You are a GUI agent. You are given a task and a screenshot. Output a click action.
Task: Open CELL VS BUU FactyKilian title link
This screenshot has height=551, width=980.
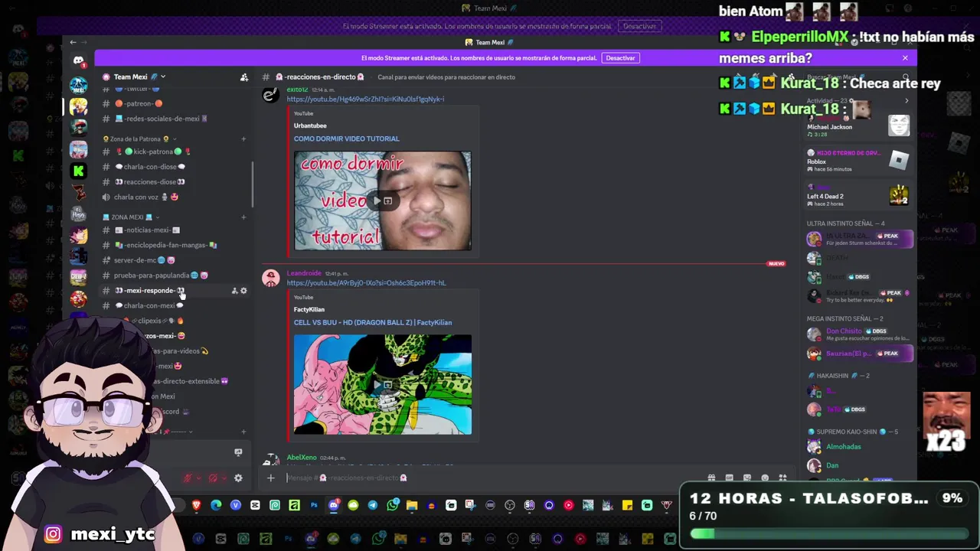pos(373,322)
